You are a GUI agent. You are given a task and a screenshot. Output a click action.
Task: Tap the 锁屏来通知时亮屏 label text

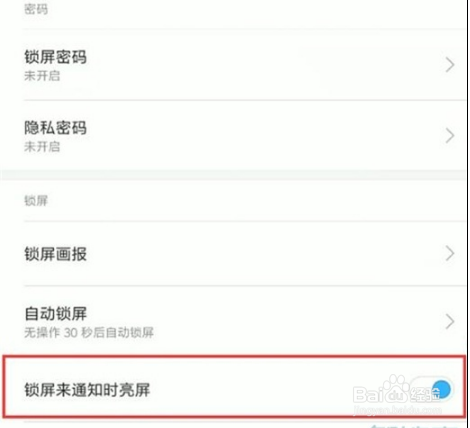(x=87, y=390)
